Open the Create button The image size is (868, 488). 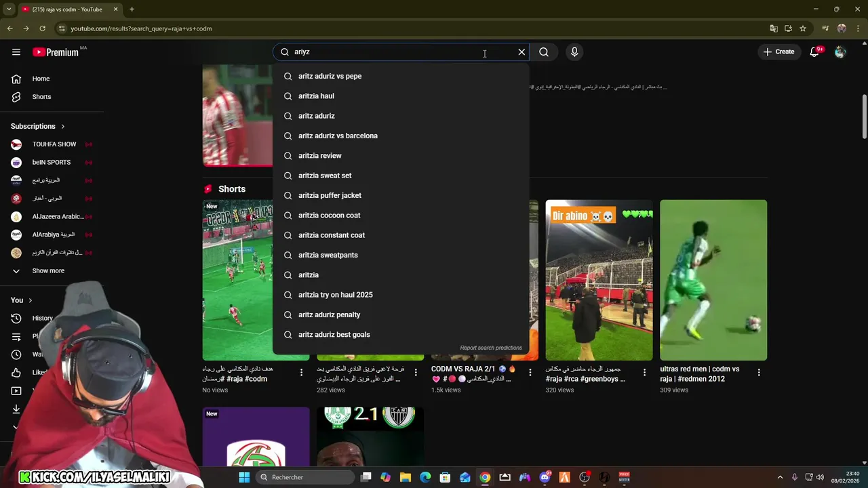point(778,52)
